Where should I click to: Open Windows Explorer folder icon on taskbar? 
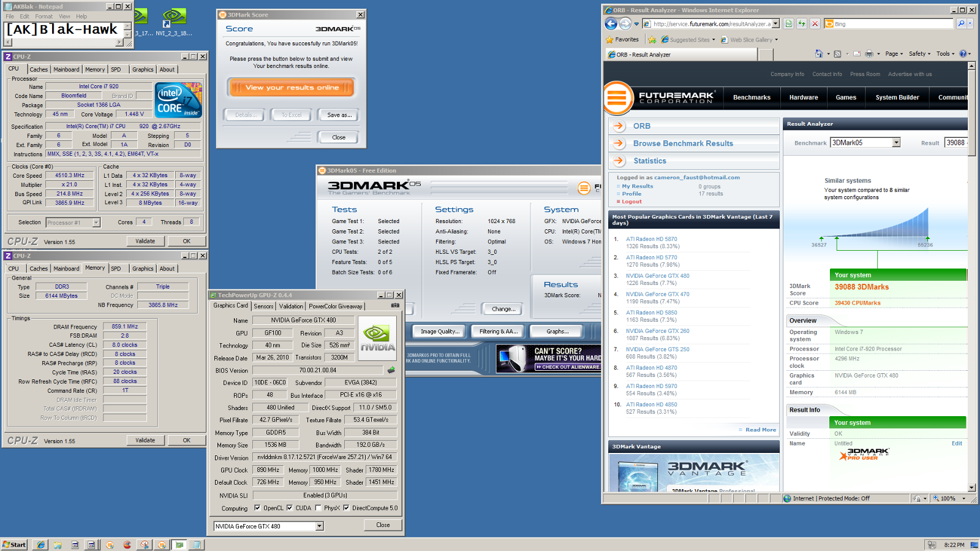point(58,544)
